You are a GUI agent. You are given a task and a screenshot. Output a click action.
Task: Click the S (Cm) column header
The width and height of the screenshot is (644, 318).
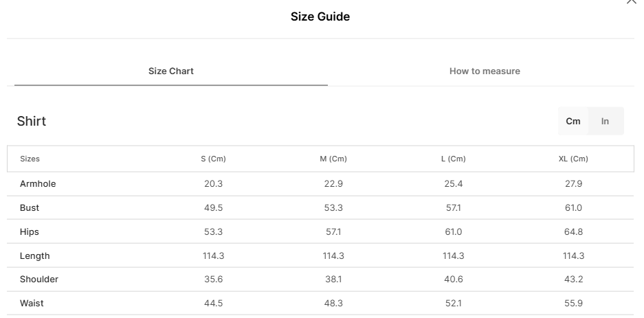213,159
